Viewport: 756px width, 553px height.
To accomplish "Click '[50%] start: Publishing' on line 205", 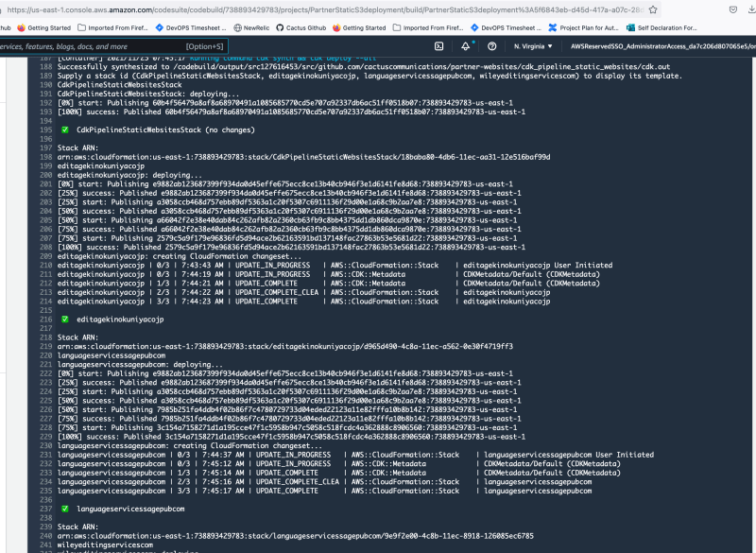I will click(105, 220).
